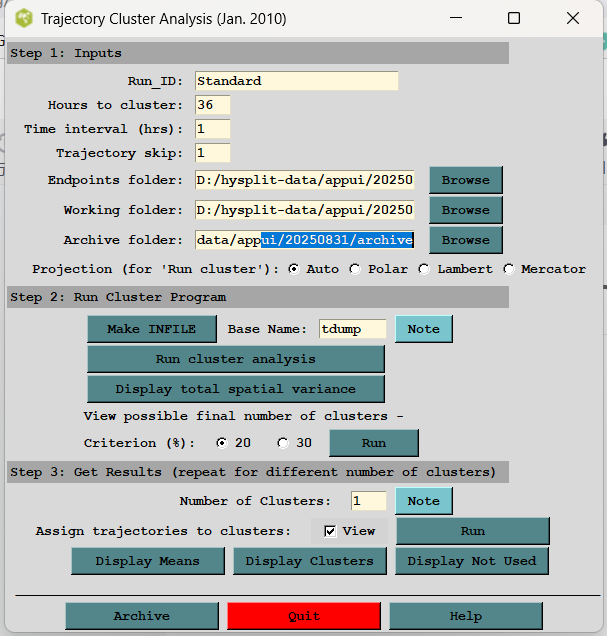
Task: Click Display Clusters button
Action: pyautogui.click(x=309, y=561)
